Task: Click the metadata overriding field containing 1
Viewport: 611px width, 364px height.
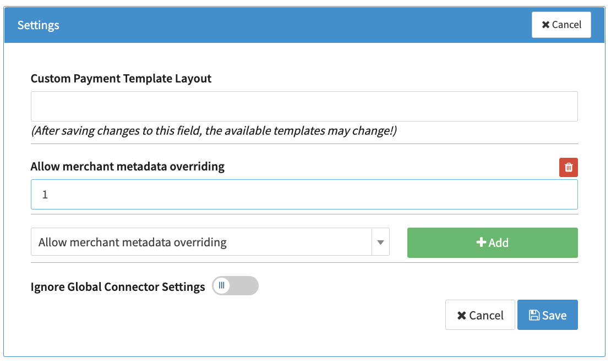Action: pos(304,195)
